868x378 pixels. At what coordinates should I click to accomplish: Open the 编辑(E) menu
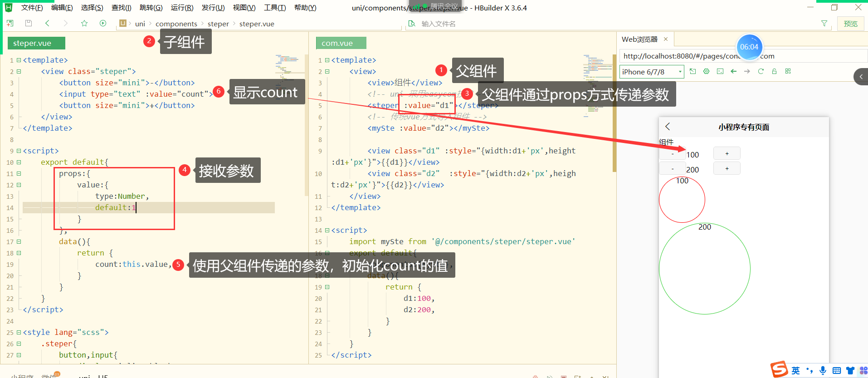pyautogui.click(x=62, y=8)
